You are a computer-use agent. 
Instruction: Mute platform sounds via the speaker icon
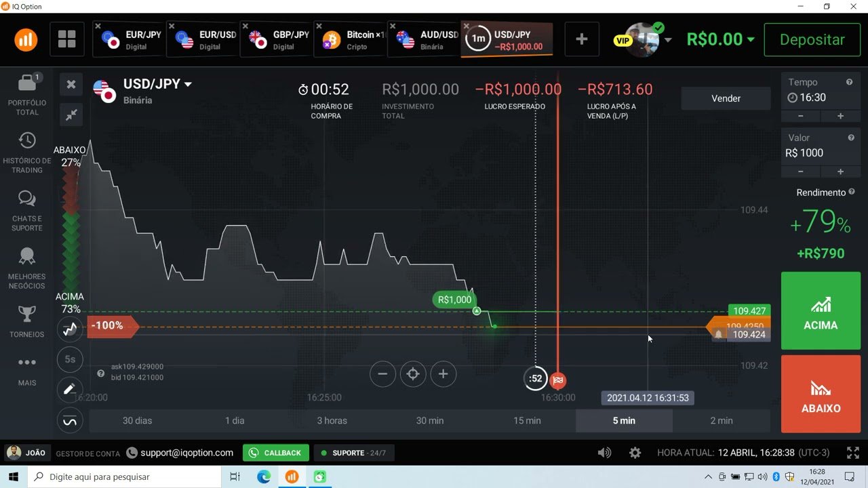(604, 452)
